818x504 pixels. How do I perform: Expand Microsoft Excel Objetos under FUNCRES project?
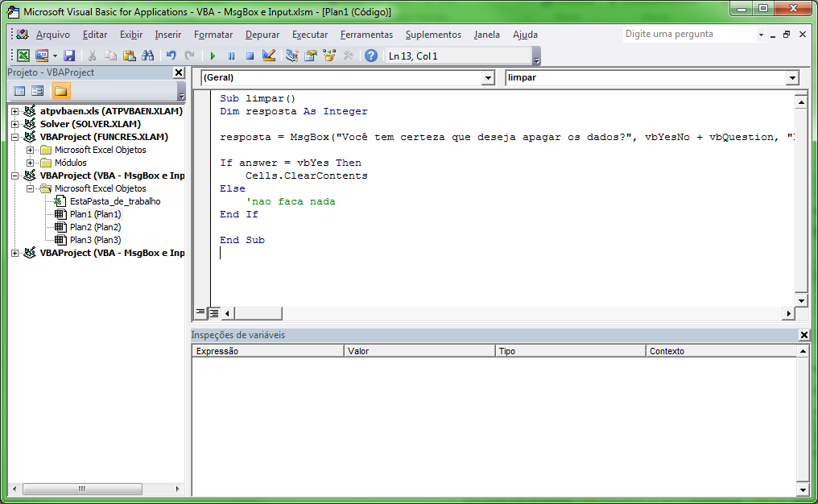click(31, 151)
